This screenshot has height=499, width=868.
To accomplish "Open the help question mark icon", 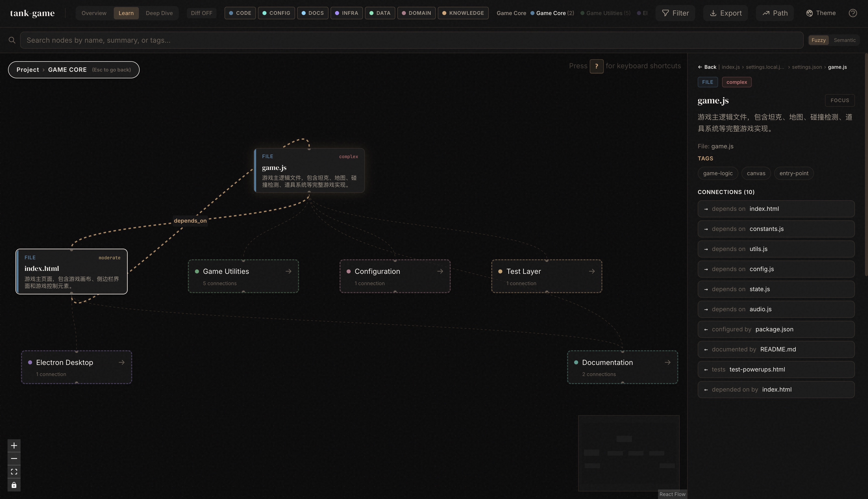I will pos(853,13).
